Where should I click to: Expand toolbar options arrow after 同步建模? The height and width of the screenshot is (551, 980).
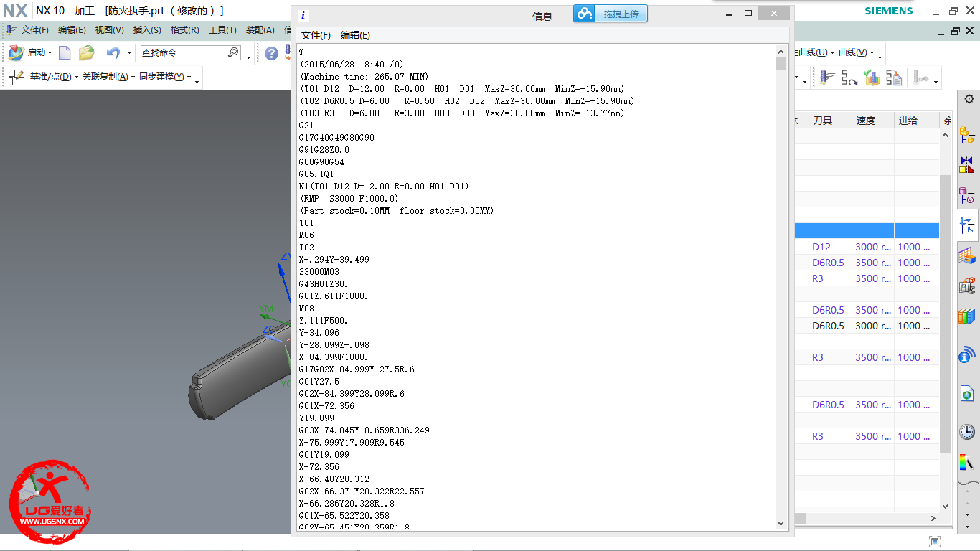pyautogui.click(x=197, y=81)
